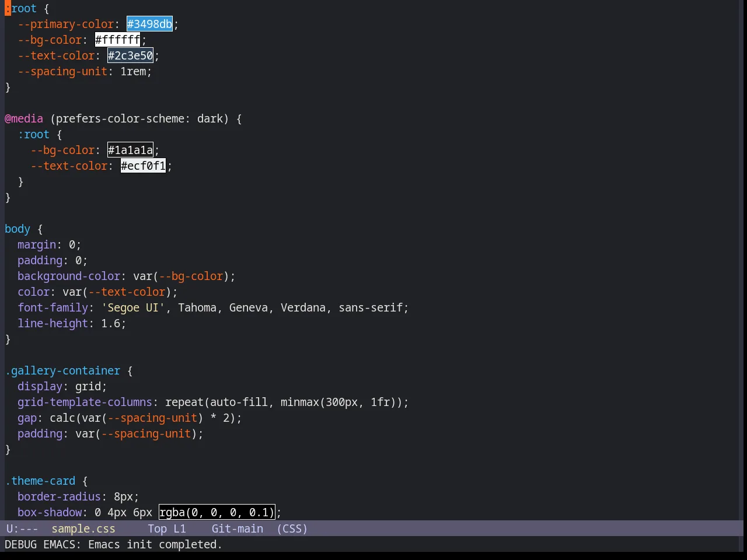
Task: Click the background-color property
Action: point(69,276)
